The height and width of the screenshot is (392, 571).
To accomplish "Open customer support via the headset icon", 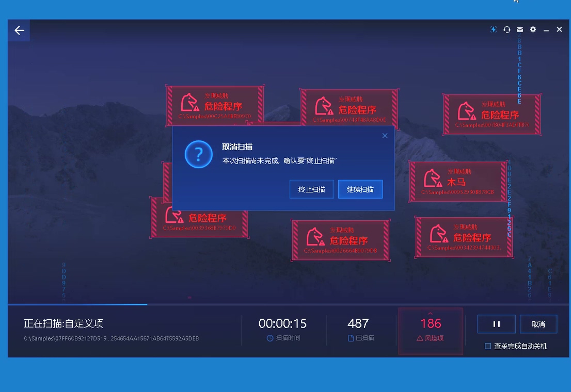I will point(506,29).
